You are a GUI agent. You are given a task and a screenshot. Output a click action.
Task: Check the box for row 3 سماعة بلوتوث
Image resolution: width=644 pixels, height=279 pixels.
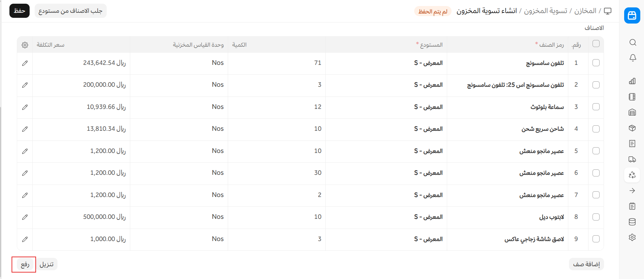pyautogui.click(x=596, y=107)
